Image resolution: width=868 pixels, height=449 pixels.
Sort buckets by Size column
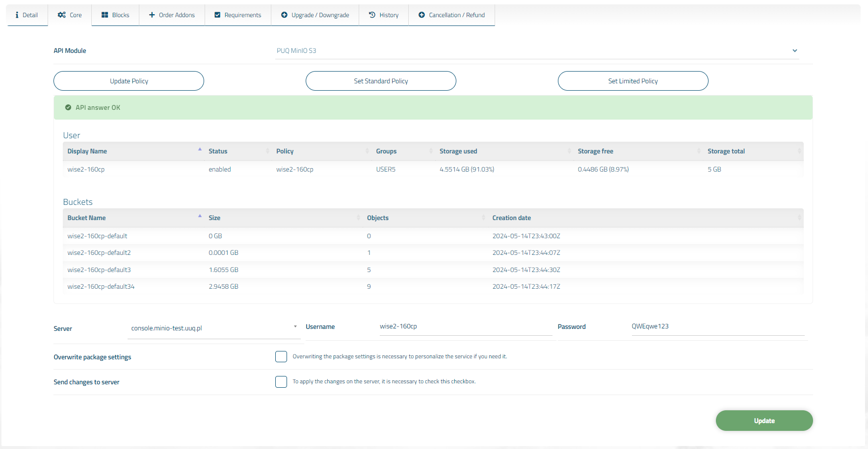[284, 218]
